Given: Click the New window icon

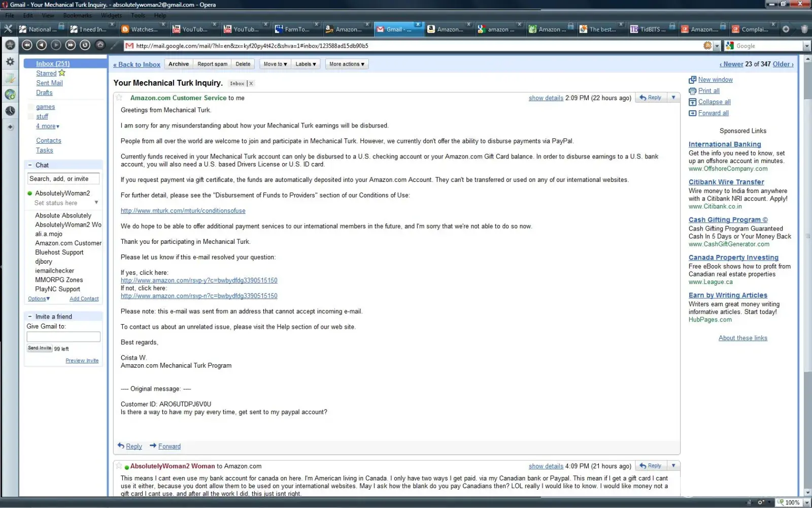Looking at the screenshot, I should (x=692, y=80).
